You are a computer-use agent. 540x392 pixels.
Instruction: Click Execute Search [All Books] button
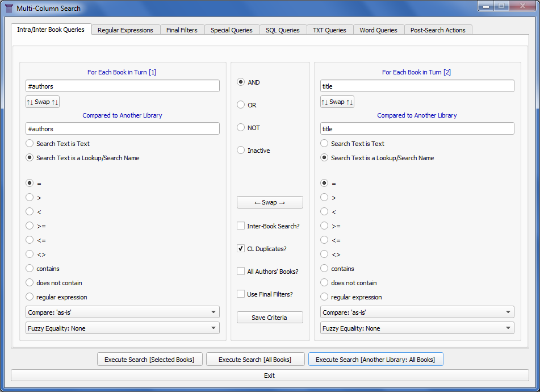click(x=255, y=359)
